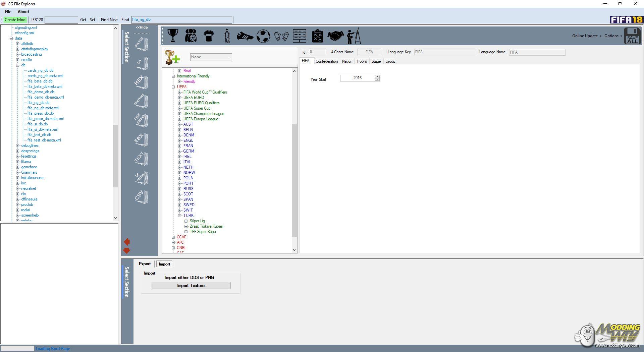Click the red down arrow icon

127,250
